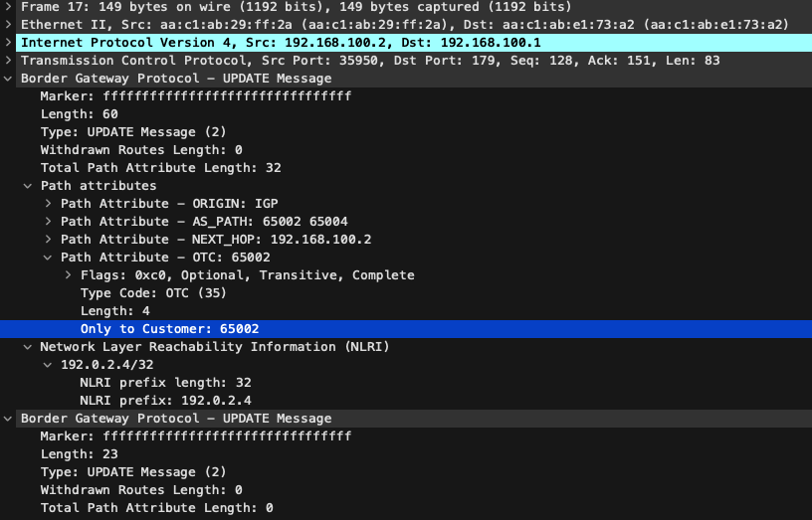
Task: Expand the Internet Protocol Version 4 row
Action: point(8,43)
